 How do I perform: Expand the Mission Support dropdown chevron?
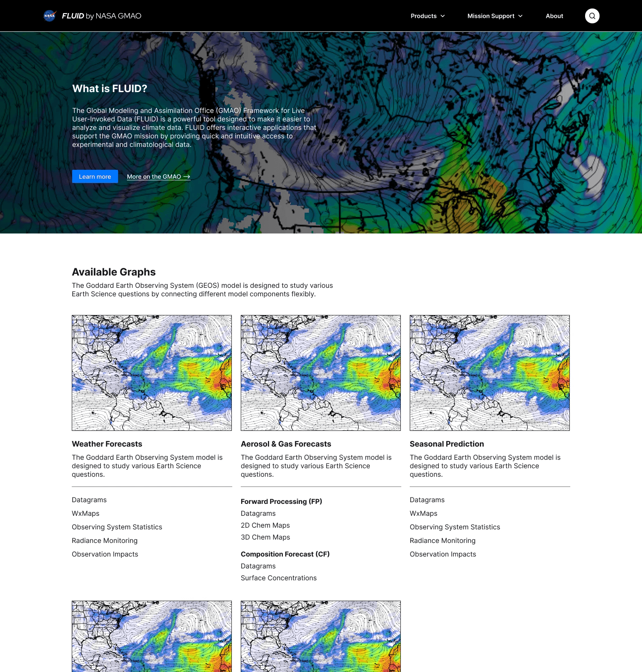click(x=520, y=16)
